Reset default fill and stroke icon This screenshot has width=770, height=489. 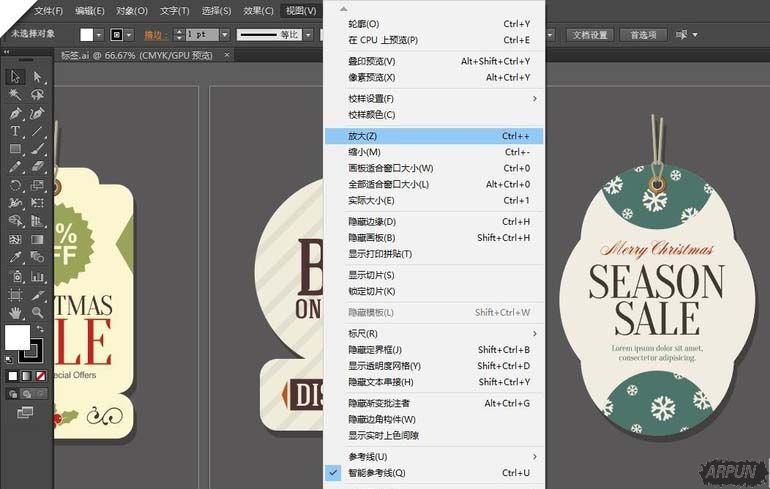pos(9,359)
